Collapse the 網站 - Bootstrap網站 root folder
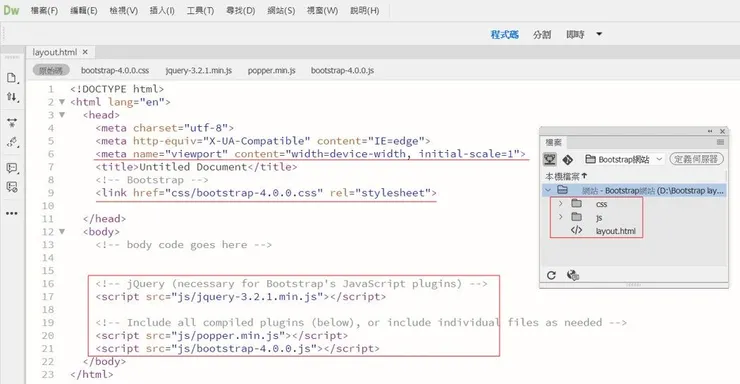The width and height of the screenshot is (740, 384). [548, 190]
